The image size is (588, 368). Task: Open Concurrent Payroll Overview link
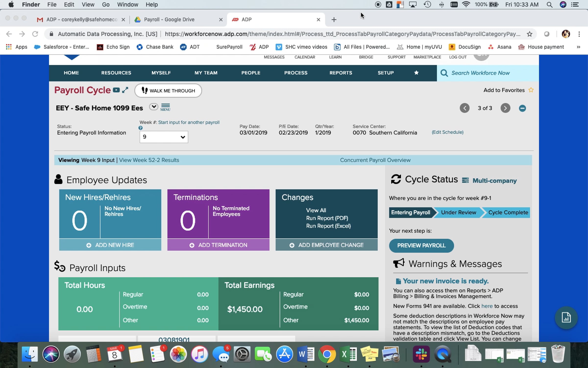[x=375, y=160]
